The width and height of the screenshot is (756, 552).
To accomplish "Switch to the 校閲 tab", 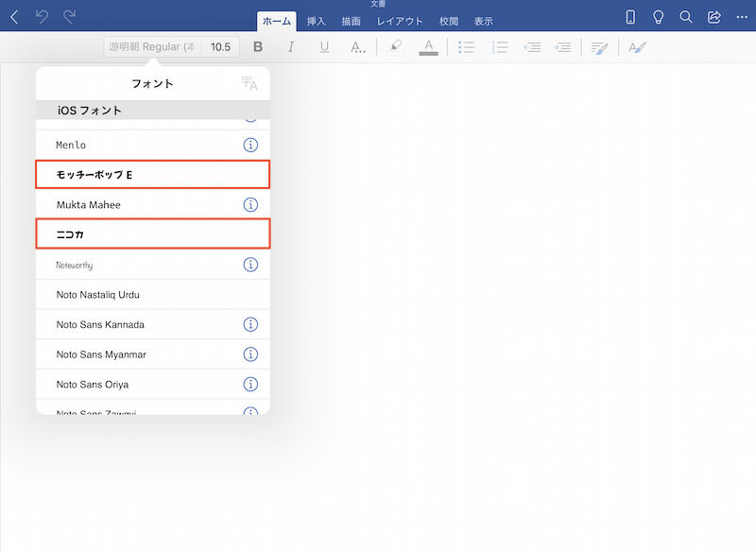I will 448,21.
